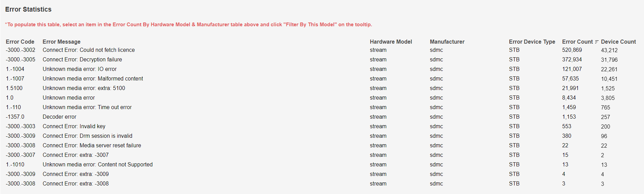
Task: Select the 'Could not fetch licence' error row
Action: (x=89, y=50)
